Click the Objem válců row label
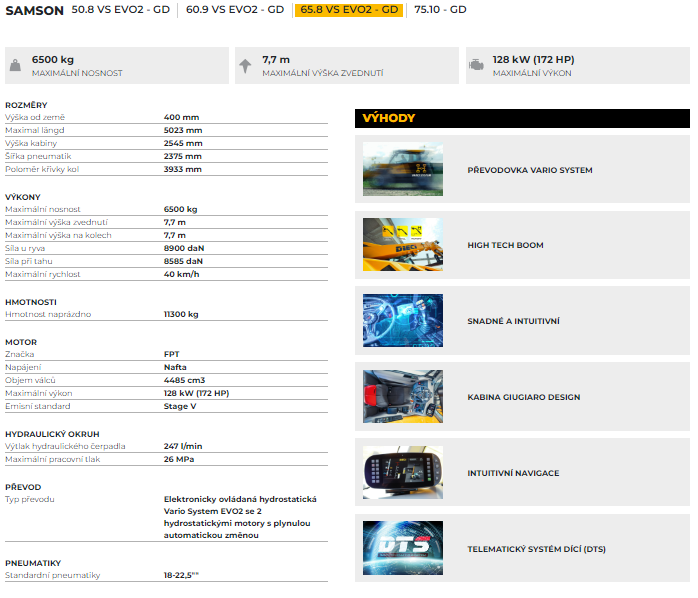This screenshot has height=598, width=698. [x=30, y=380]
